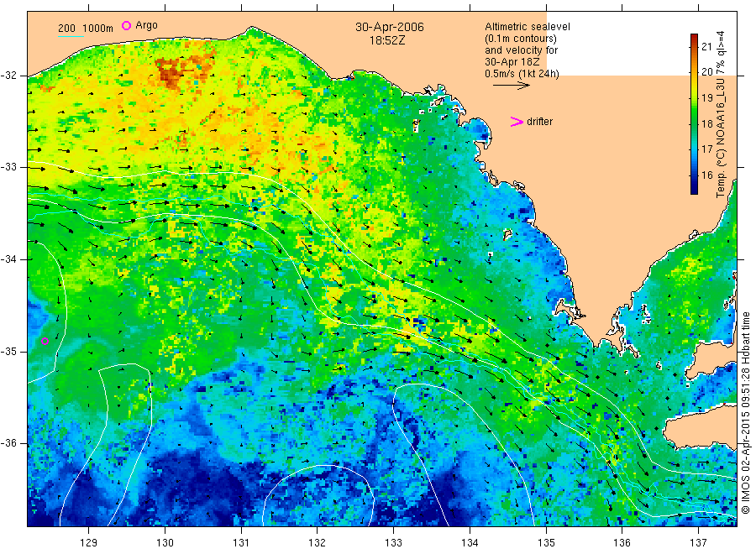Click the '(0.1m contours)' caption line
The width and height of the screenshot is (756, 554).
[520, 39]
